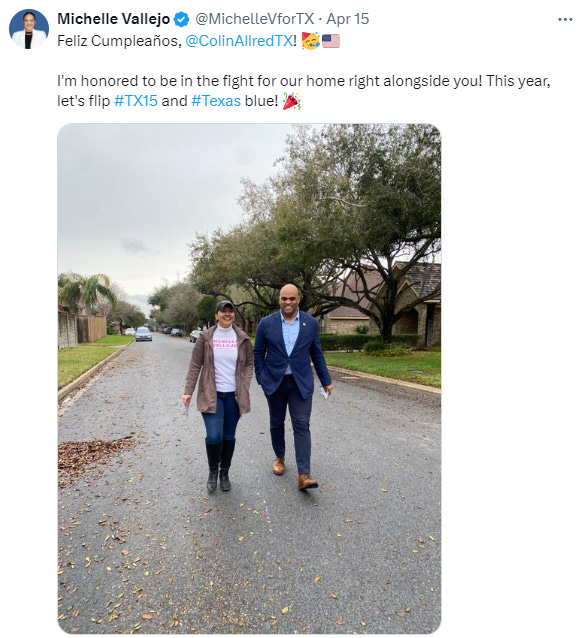
Task: Open the Michelle Vallejo display name
Action: pos(114,19)
